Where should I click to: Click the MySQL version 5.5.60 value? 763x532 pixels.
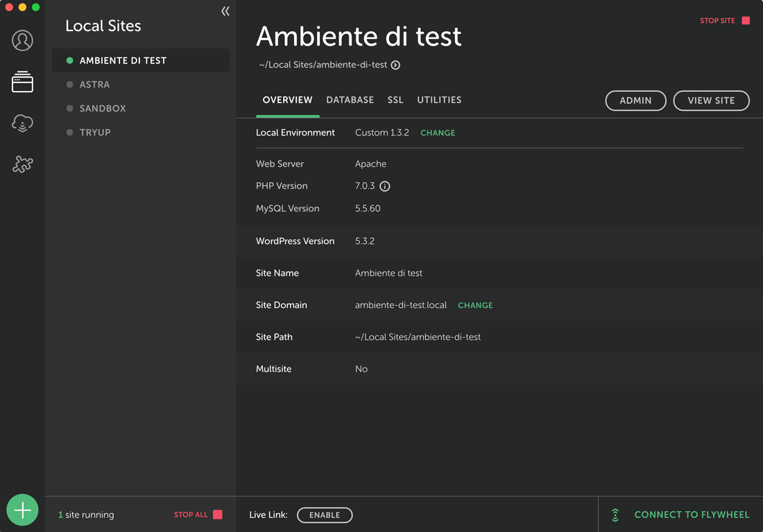pyautogui.click(x=368, y=208)
